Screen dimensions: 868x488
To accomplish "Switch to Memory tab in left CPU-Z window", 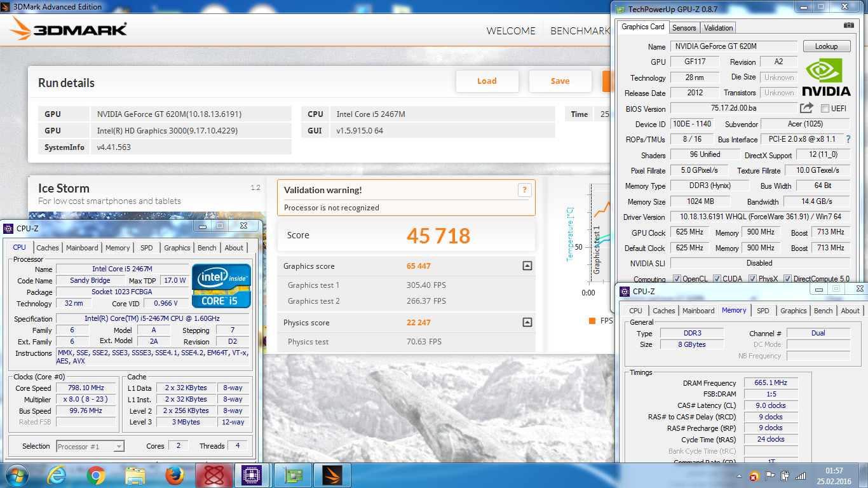I will coord(118,248).
